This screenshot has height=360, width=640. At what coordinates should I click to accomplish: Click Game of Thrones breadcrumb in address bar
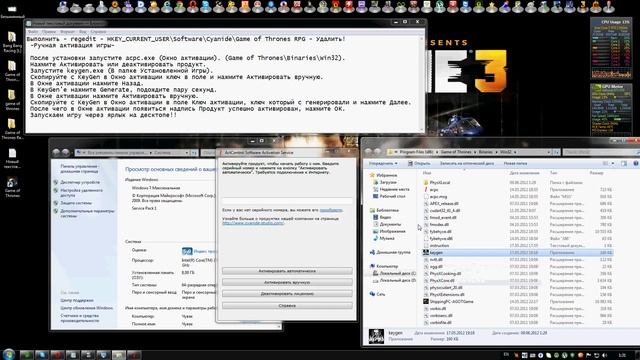(x=456, y=152)
